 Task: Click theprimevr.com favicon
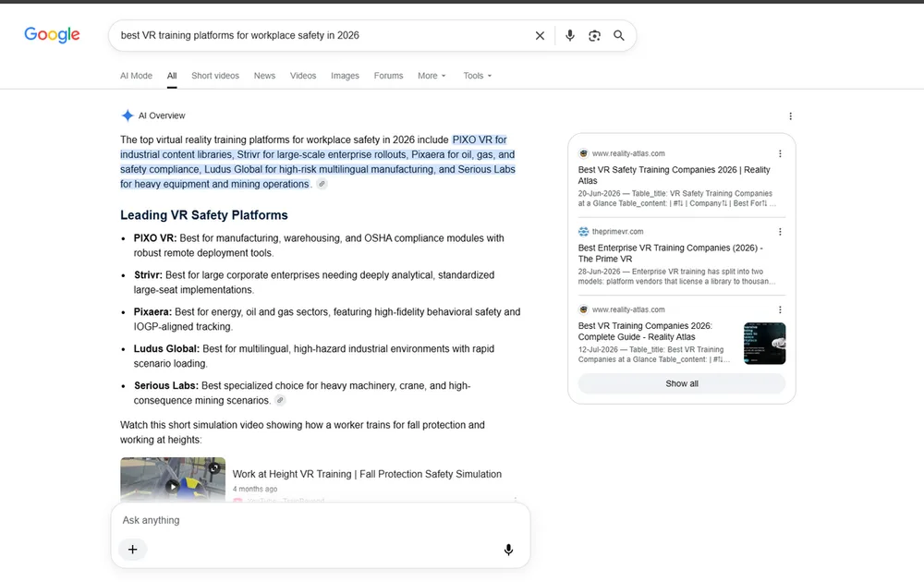[x=583, y=232]
